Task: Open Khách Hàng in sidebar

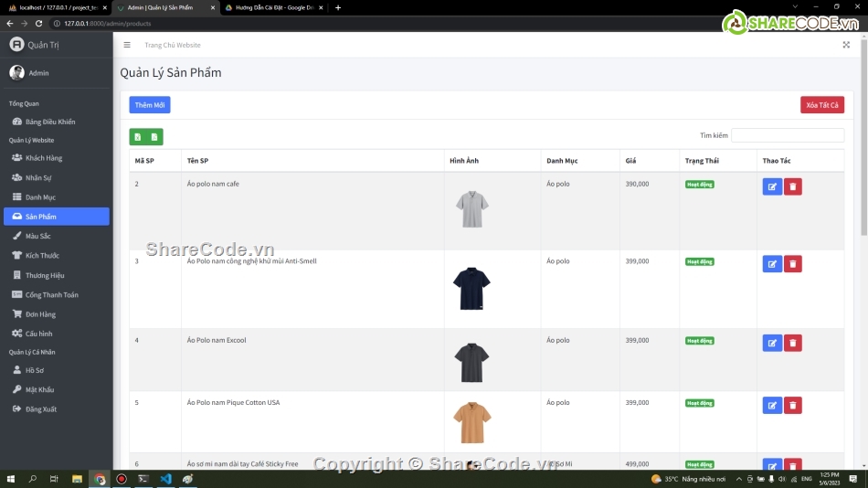Action: pyautogui.click(x=57, y=158)
